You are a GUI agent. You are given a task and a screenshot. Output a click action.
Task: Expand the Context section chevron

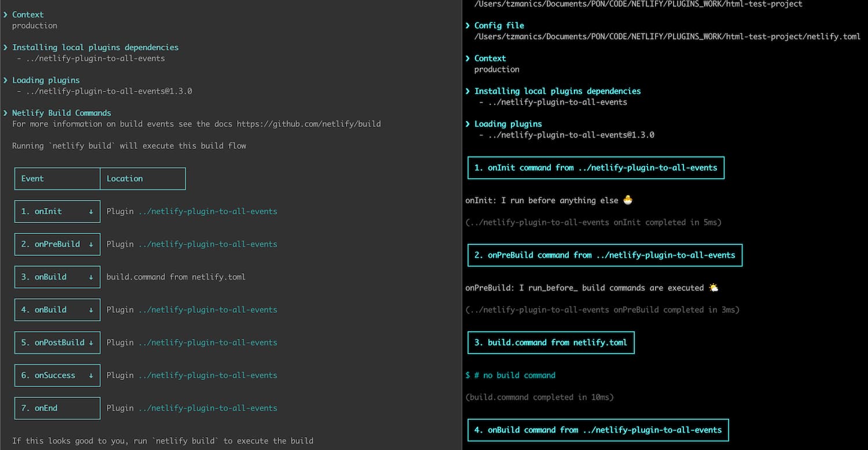[x=6, y=14]
